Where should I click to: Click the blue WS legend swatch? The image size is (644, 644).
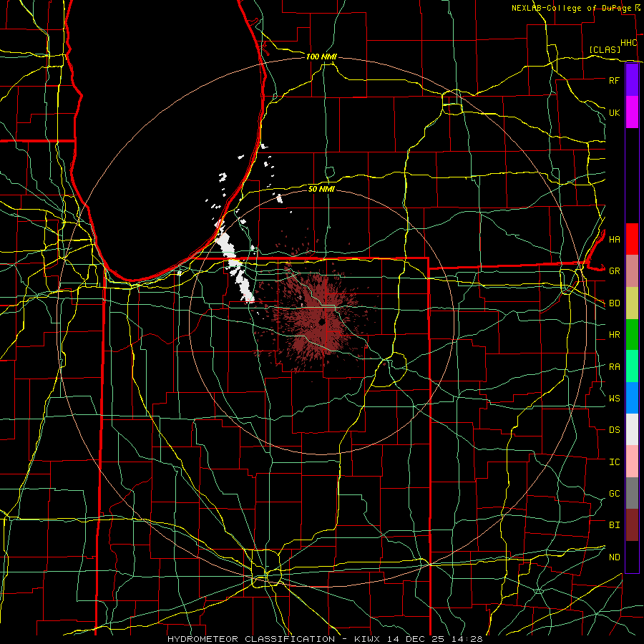tap(632, 398)
